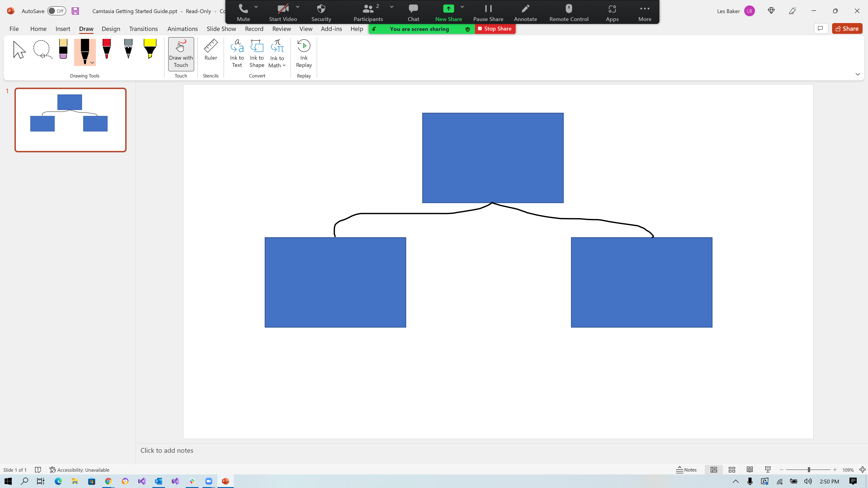Viewport: 868px width, 488px height.
Task: Toggle Notes pane in status bar
Action: click(x=686, y=469)
